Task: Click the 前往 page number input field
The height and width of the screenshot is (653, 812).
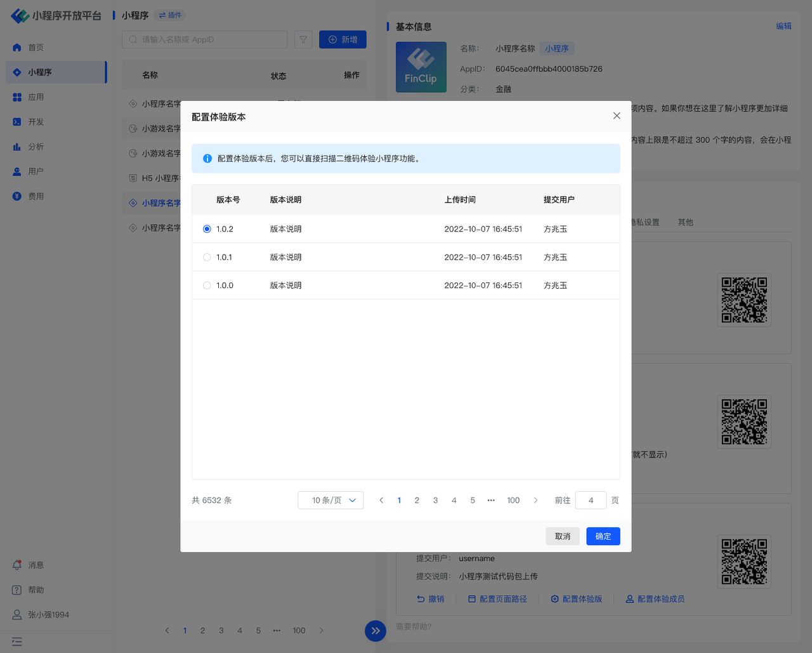Action: (591, 500)
